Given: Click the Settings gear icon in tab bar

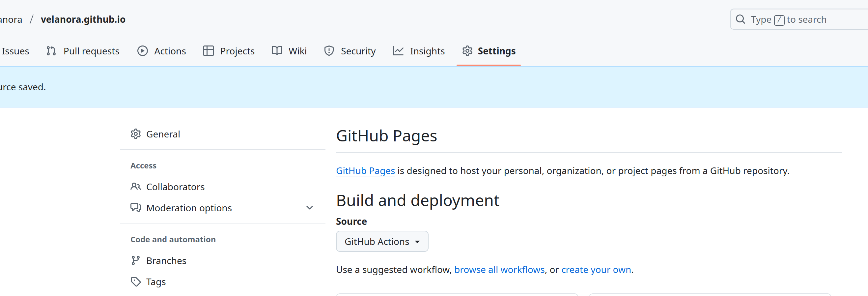Looking at the screenshot, I should (467, 51).
